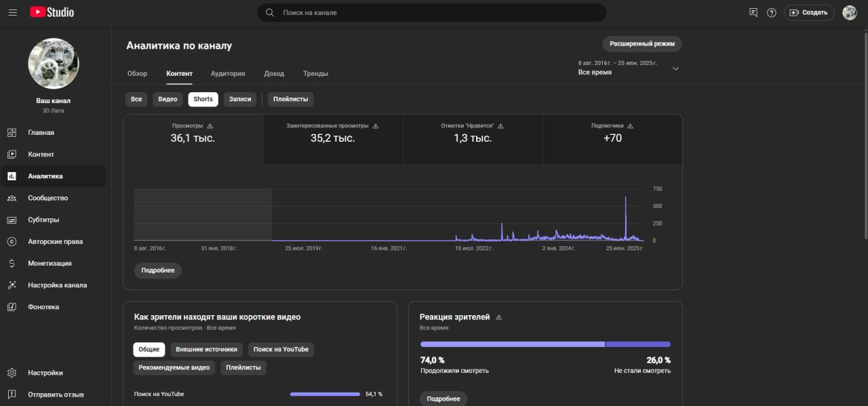Open the feedback messages icon in header
868x406 pixels.
click(x=753, y=12)
